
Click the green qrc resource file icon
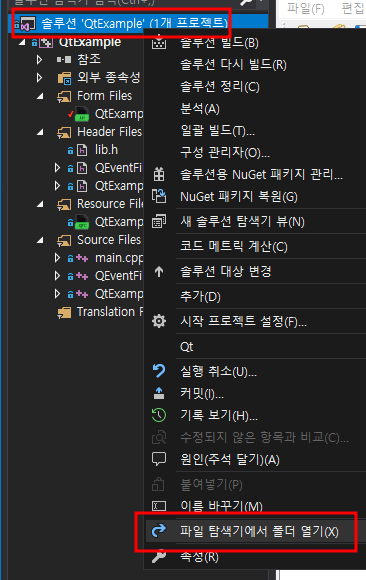point(82,222)
